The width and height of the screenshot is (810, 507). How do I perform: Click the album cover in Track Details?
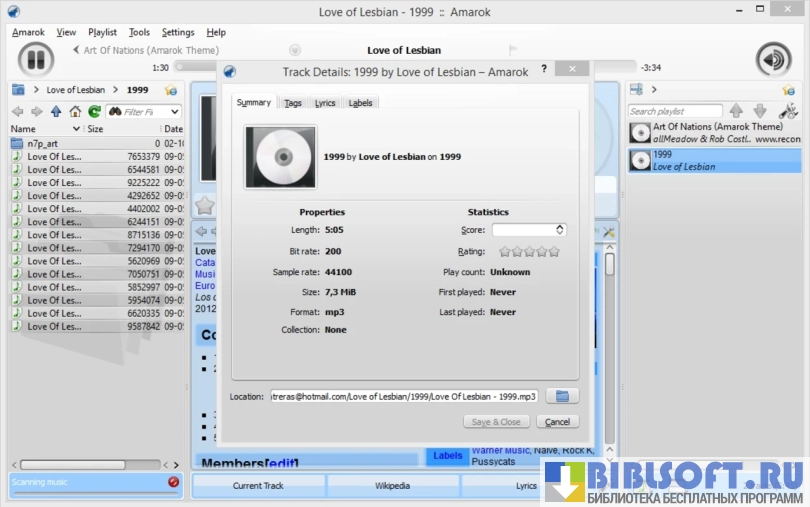pos(281,157)
